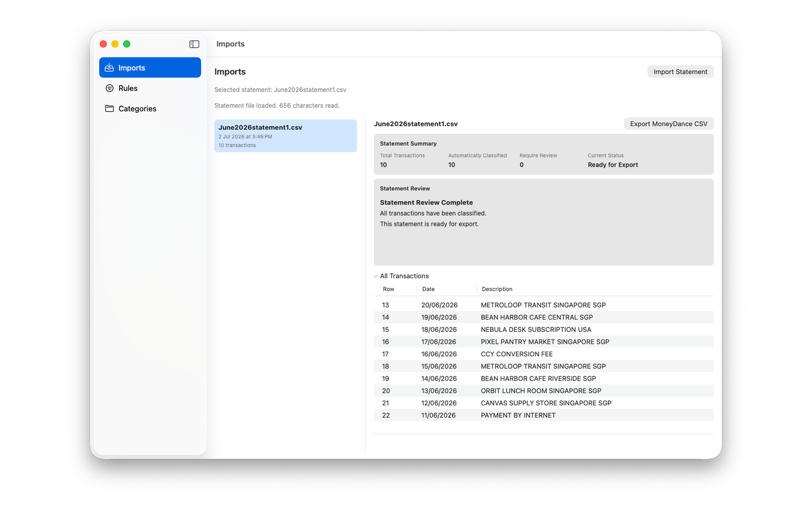Viewport: 812px width, 508px height.
Task: Toggle the sidebar visibility icon
Action: tap(194, 44)
